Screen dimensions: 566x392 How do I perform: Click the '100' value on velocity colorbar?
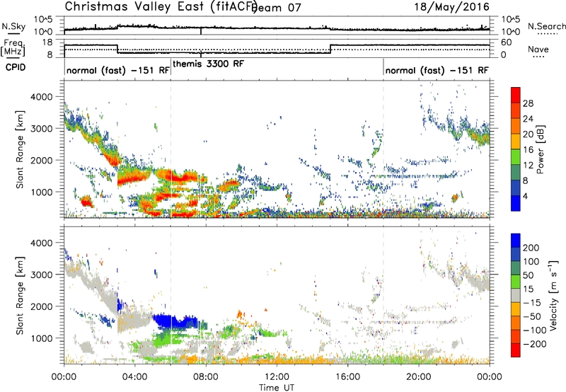point(531,261)
